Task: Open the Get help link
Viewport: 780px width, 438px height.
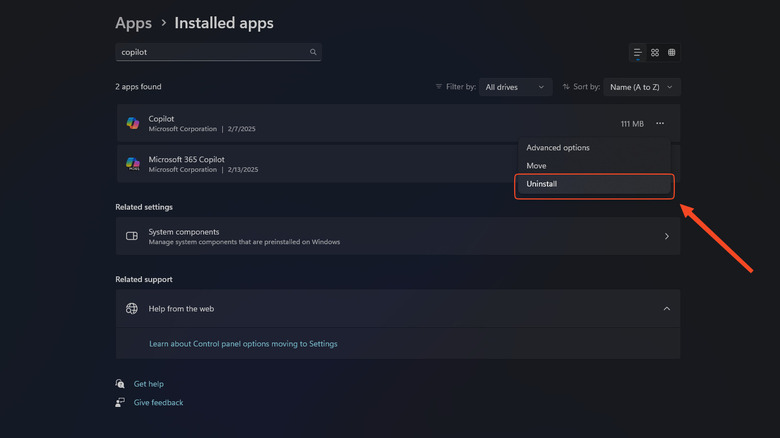Action: pos(149,384)
